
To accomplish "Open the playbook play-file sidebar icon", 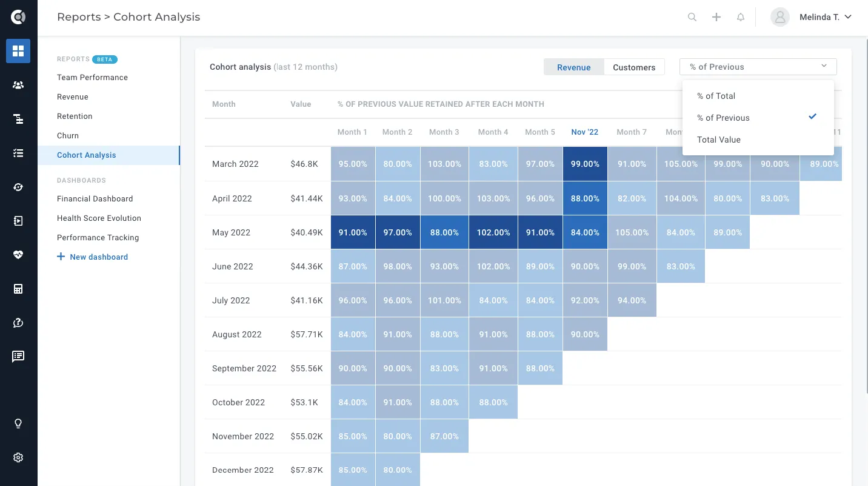I will 18,221.
